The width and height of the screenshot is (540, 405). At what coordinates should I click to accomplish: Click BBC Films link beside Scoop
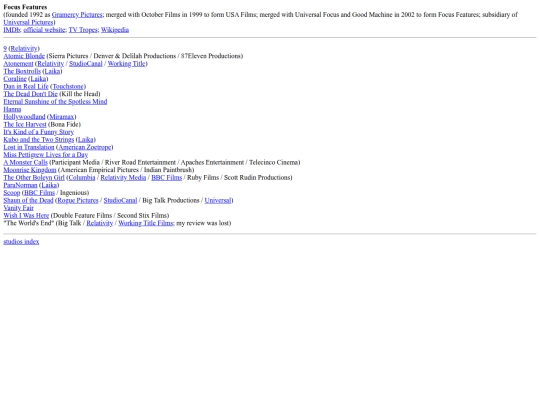pyautogui.click(x=39, y=193)
